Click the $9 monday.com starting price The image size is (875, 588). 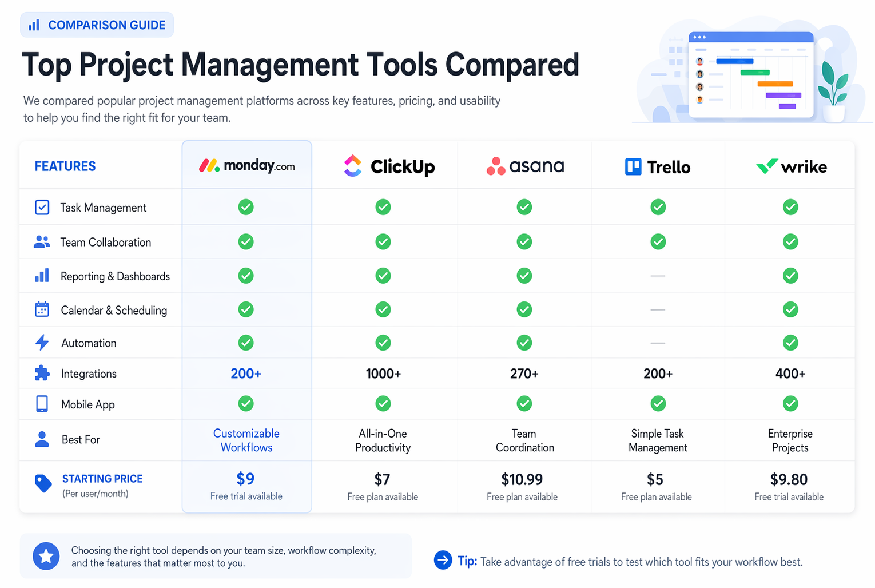pyautogui.click(x=245, y=479)
